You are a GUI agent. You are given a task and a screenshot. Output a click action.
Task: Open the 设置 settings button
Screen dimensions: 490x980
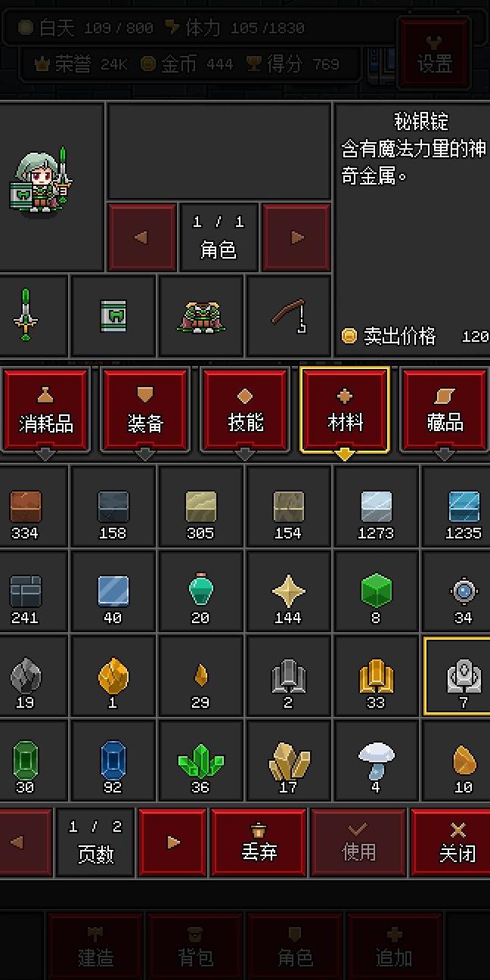435,51
